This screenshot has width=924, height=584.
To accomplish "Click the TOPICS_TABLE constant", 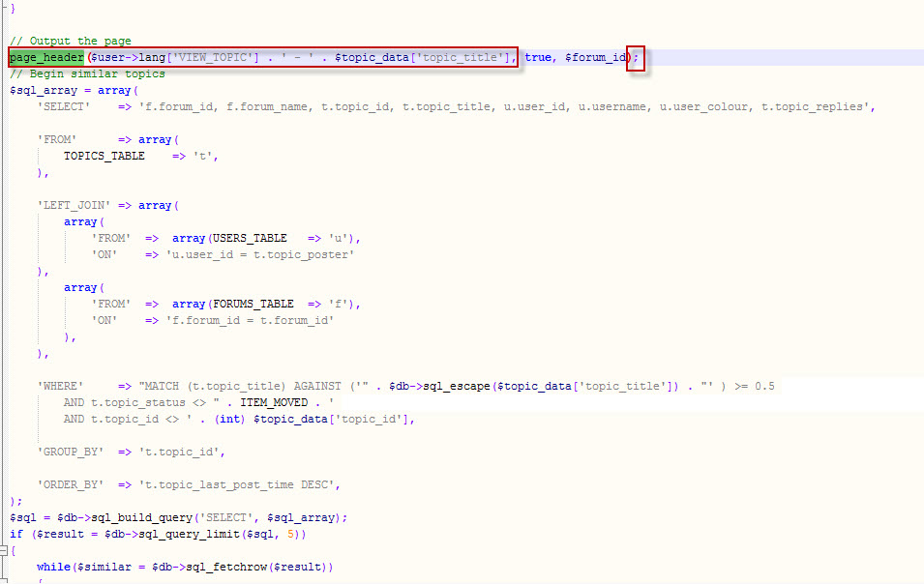I will click(x=104, y=156).
